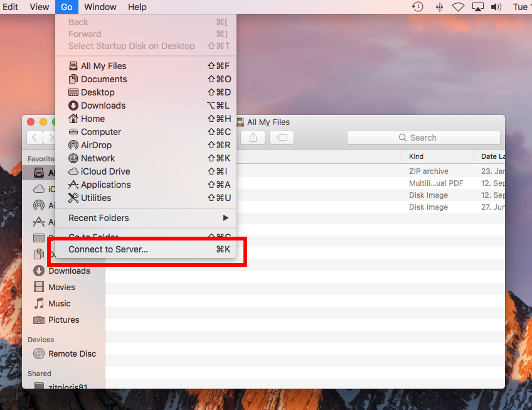Click the back navigation button in Finder
The image size is (532, 410).
35,137
